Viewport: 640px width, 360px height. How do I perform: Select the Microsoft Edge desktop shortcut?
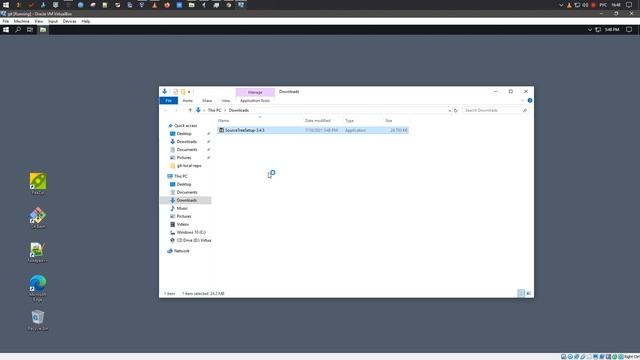(x=38, y=288)
